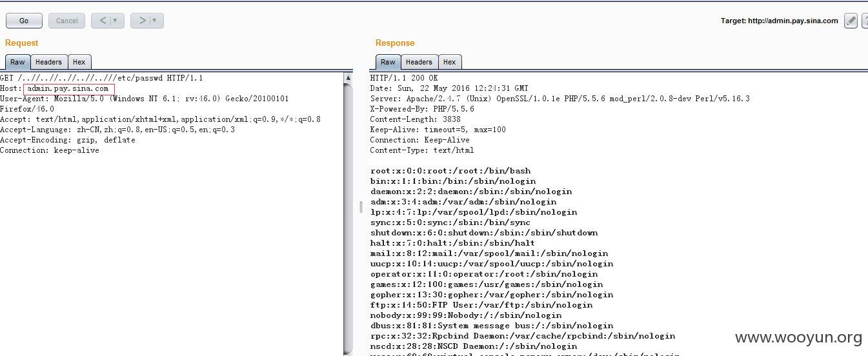Click the Server: Apache header line
The height and width of the screenshot is (356, 868).
point(560,99)
